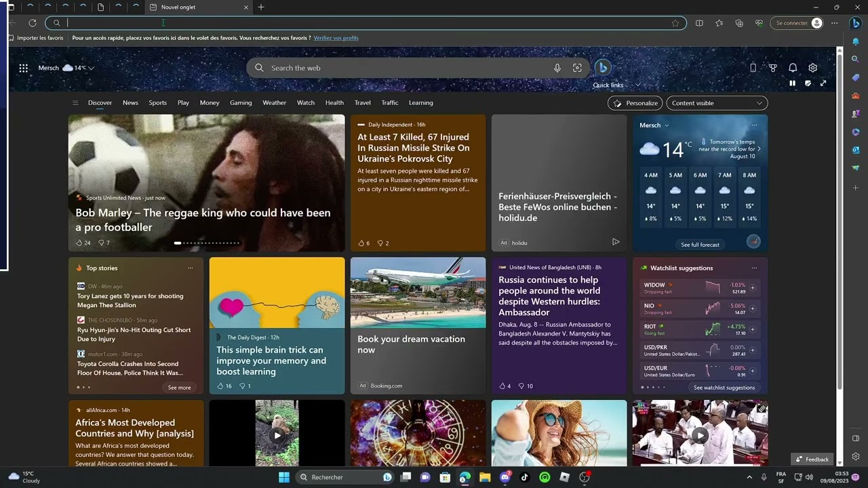
Task: Open the Edge settings and more menu
Action: 835,23
